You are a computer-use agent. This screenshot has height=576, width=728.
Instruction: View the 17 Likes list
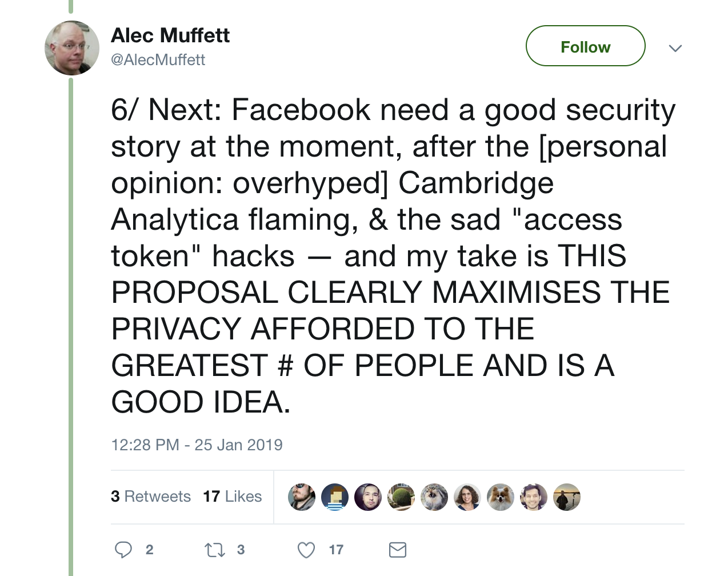(x=233, y=497)
